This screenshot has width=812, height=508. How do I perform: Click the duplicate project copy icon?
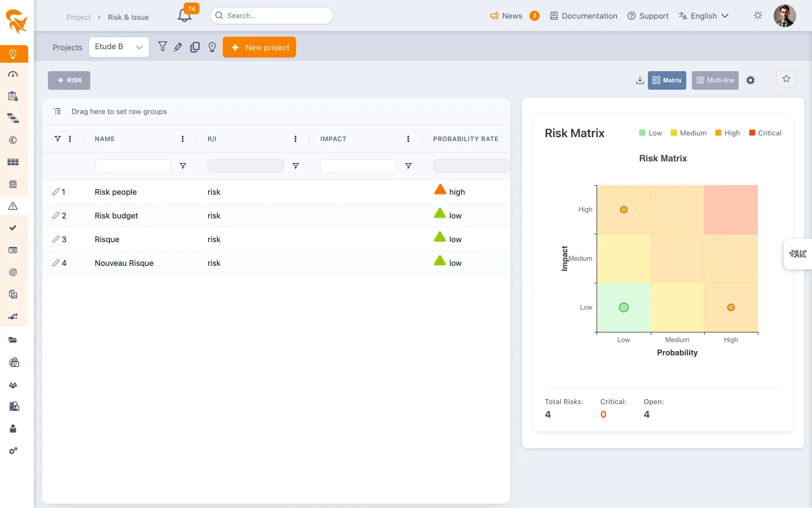click(195, 47)
